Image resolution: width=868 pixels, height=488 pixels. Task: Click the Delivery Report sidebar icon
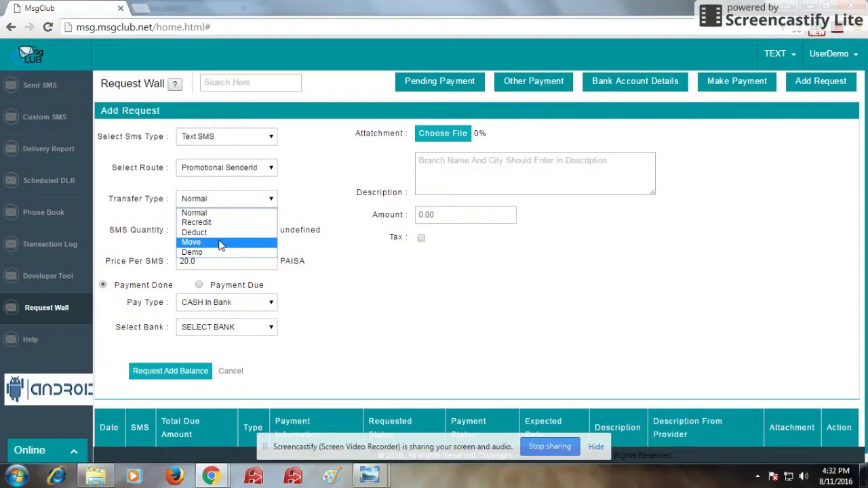(x=11, y=149)
